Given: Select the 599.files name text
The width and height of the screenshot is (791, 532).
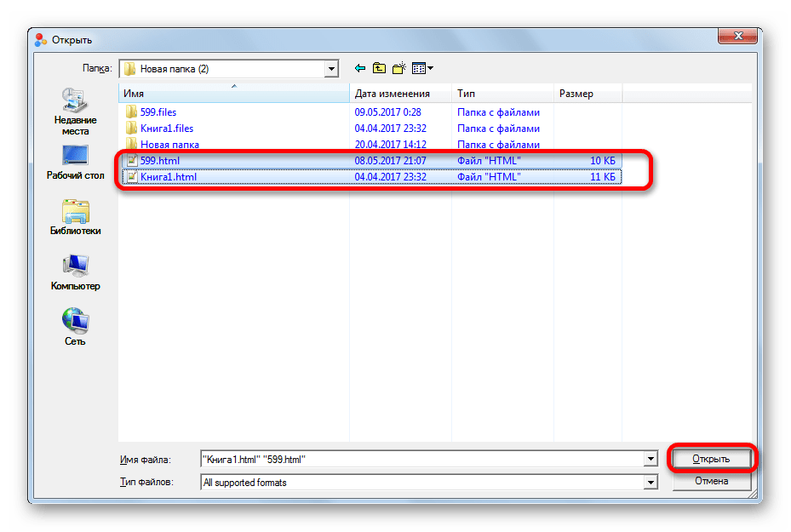Looking at the screenshot, I should [x=158, y=112].
